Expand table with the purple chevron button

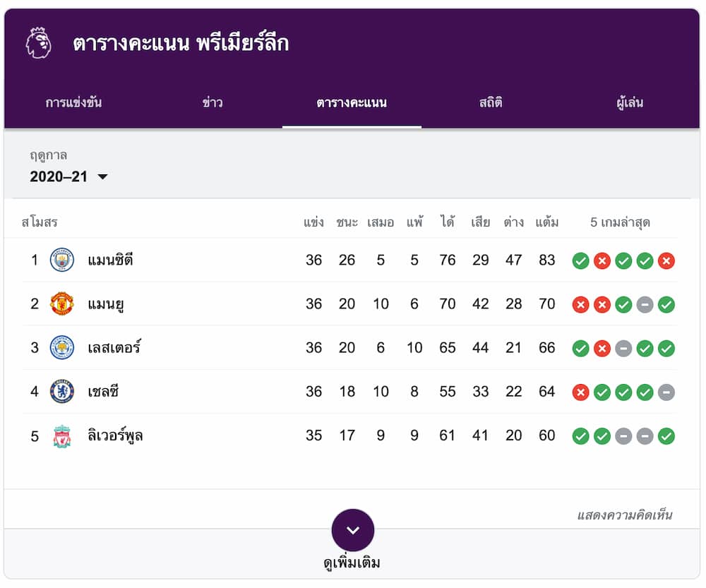352,530
